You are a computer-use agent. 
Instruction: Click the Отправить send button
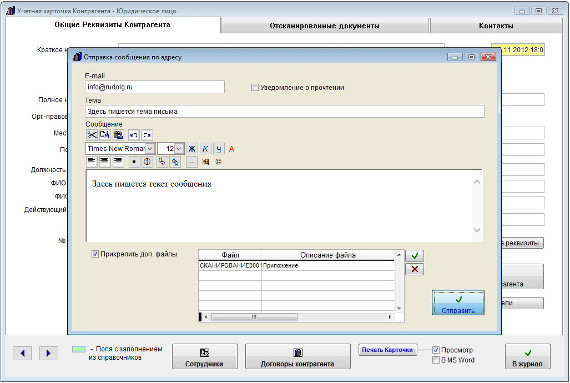[458, 303]
